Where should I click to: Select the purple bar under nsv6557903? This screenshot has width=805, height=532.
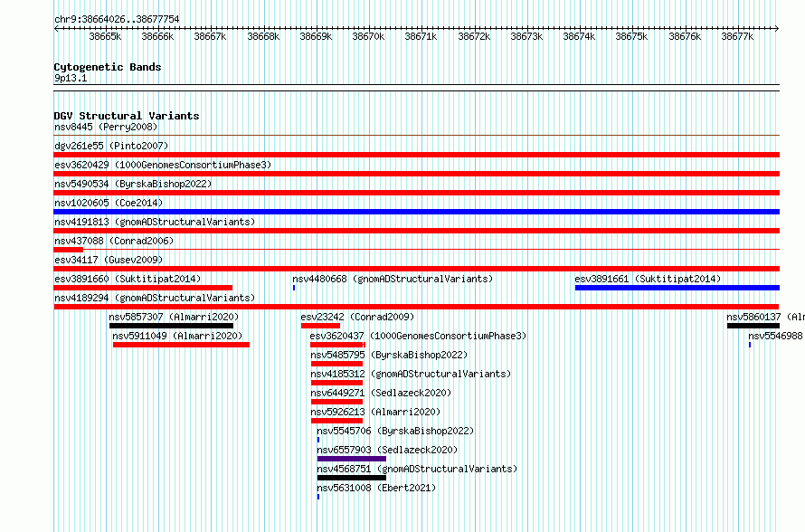(352, 459)
